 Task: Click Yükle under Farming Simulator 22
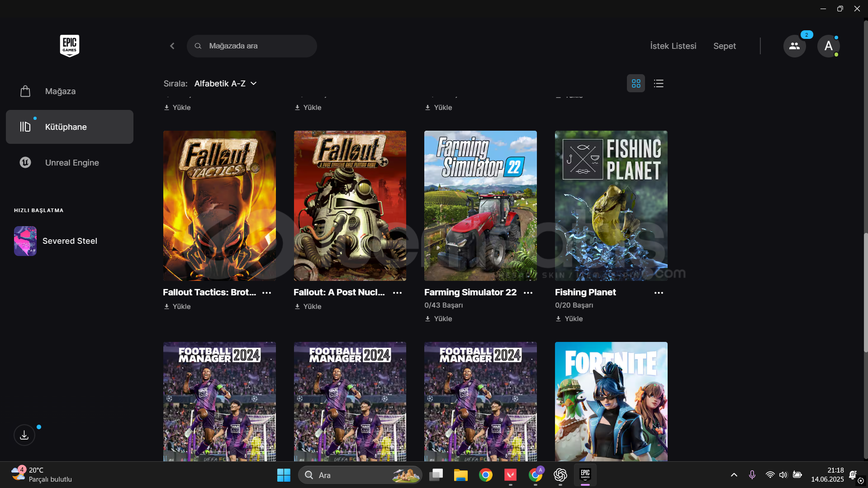pos(439,319)
